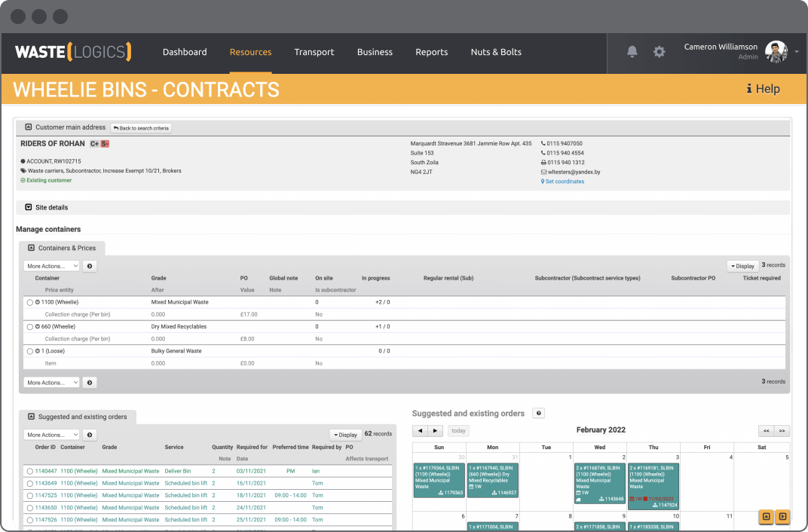Click Deliver Bin service link
This screenshot has width=808, height=532.
(178, 471)
